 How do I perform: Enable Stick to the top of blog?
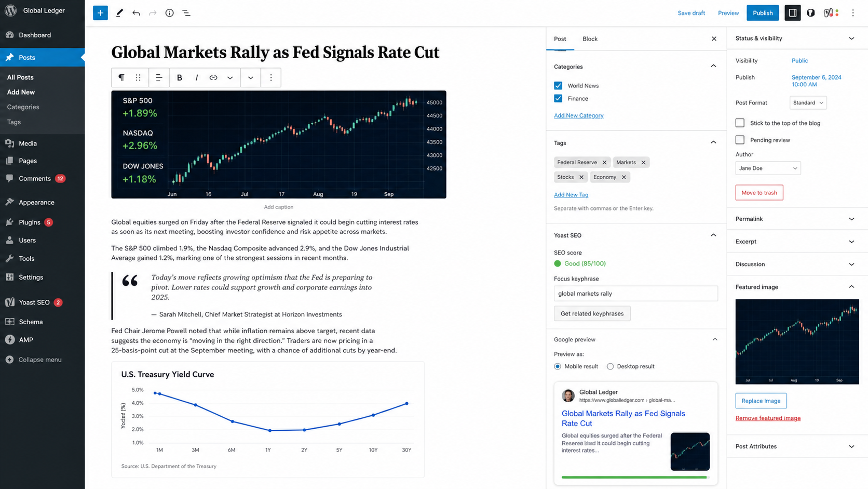pos(740,123)
